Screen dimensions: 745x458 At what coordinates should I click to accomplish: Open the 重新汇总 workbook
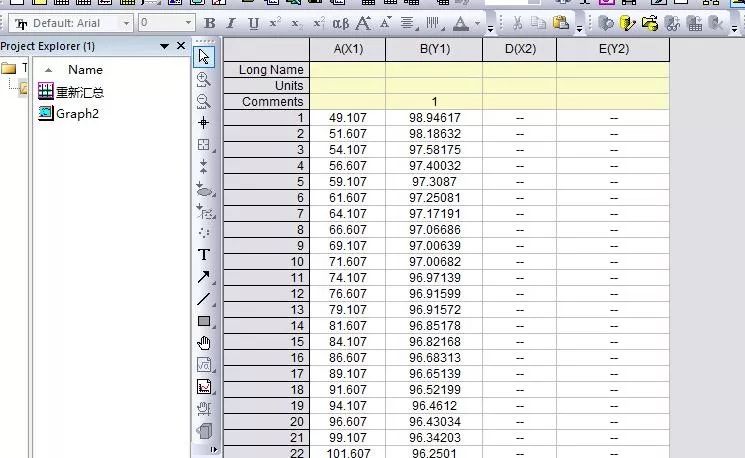point(71,91)
